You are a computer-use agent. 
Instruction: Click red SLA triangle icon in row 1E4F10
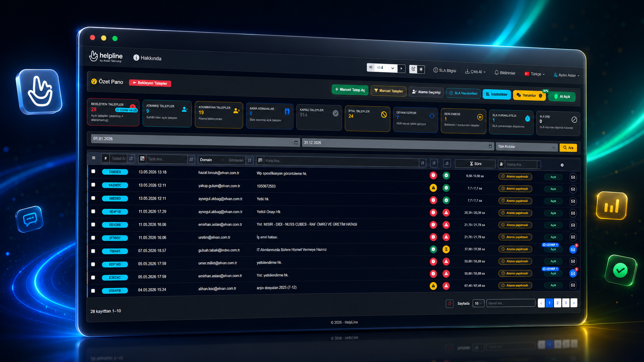point(446,212)
